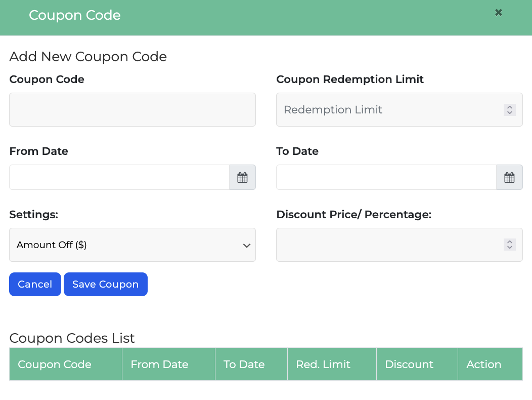
Task: Click the Redemption Limit spinner arrows
Action: (510, 109)
